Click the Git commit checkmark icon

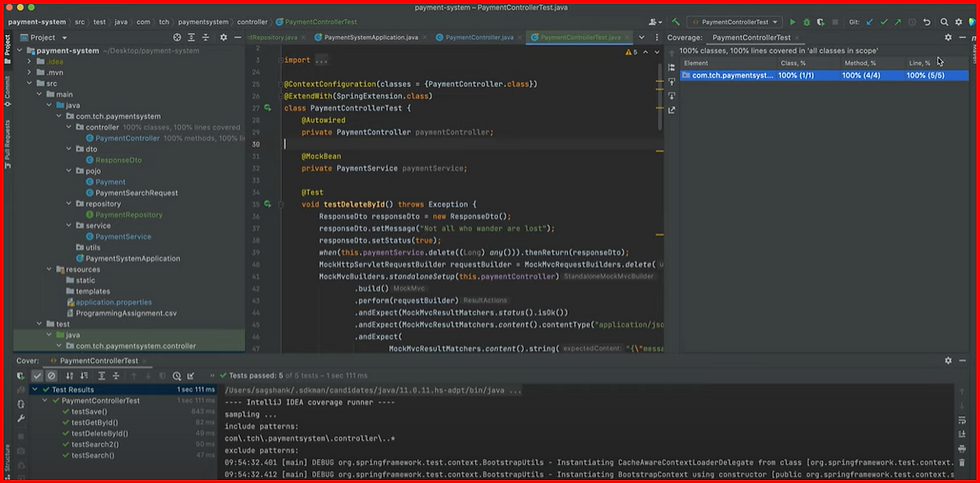pos(883,21)
